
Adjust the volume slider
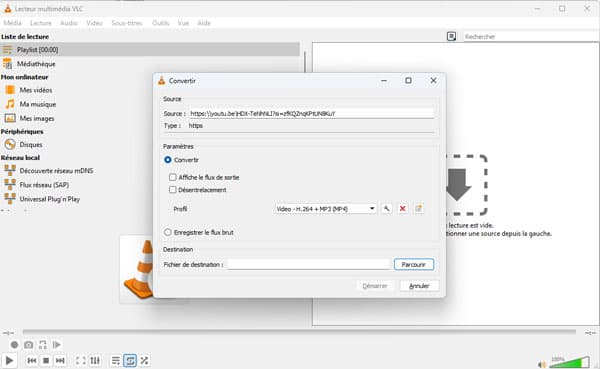pos(570,362)
